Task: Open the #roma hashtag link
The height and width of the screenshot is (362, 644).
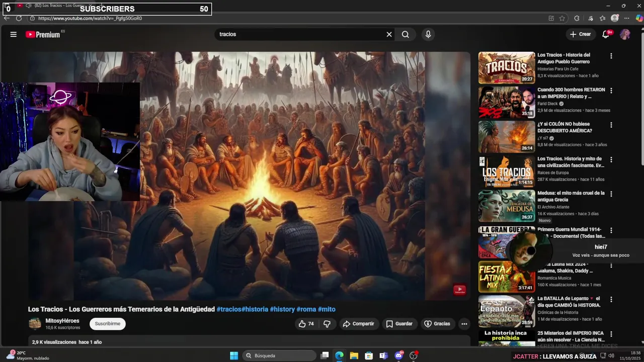Action: [x=306, y=309]
